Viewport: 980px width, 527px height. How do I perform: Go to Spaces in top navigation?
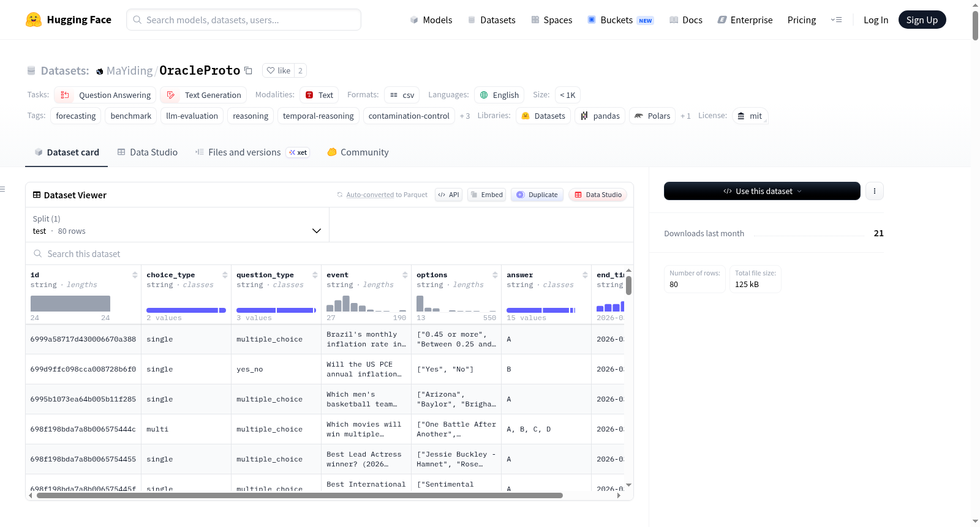552,20
